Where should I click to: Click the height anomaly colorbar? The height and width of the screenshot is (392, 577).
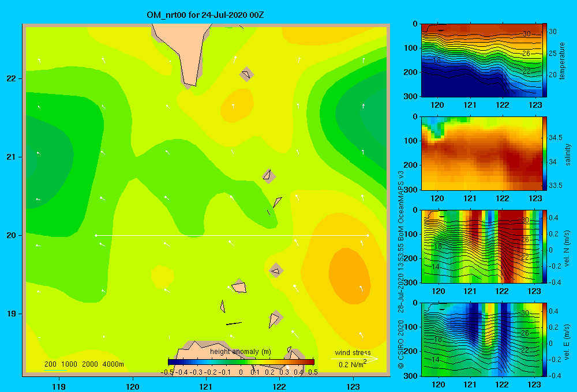pyautogui.click(x=241, y=362)
